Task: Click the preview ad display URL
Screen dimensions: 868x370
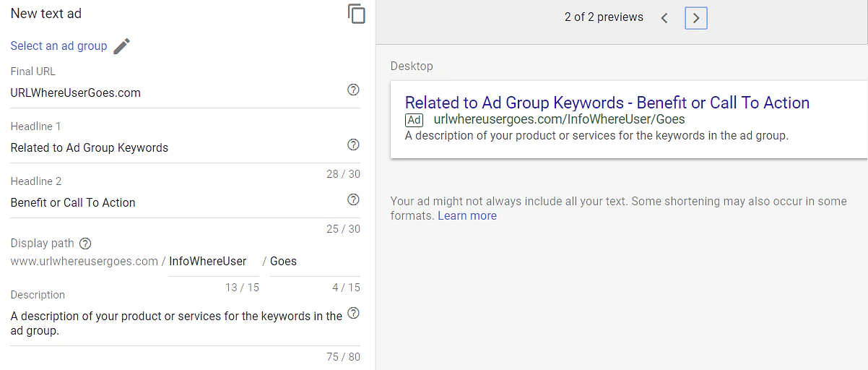Action: 559,120
